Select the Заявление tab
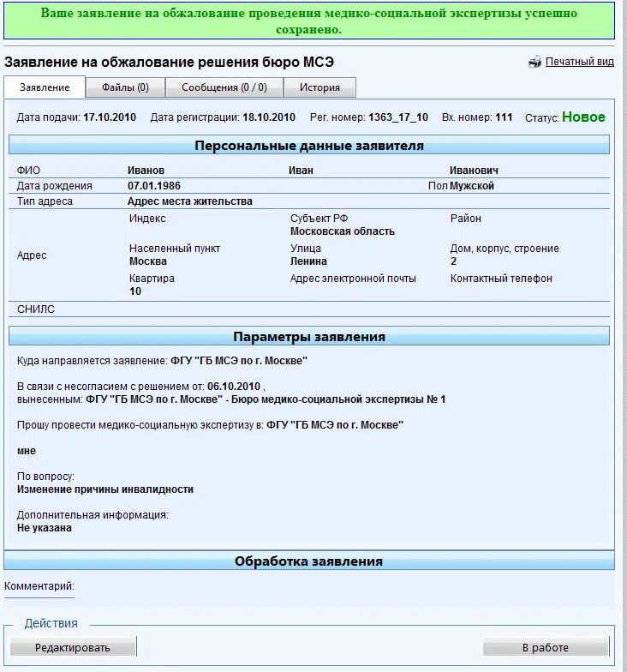 (45, 87)
